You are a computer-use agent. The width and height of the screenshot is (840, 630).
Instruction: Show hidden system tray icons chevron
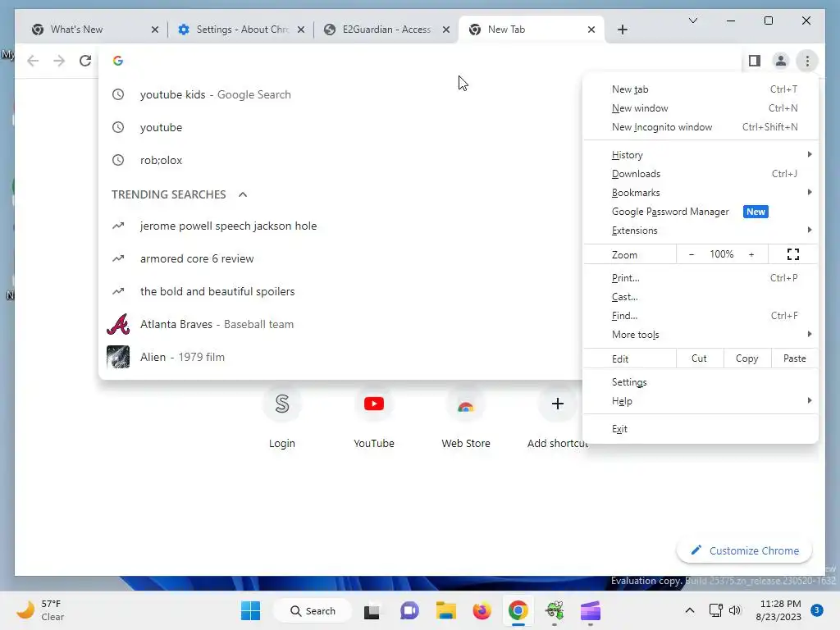pos(689,610)
